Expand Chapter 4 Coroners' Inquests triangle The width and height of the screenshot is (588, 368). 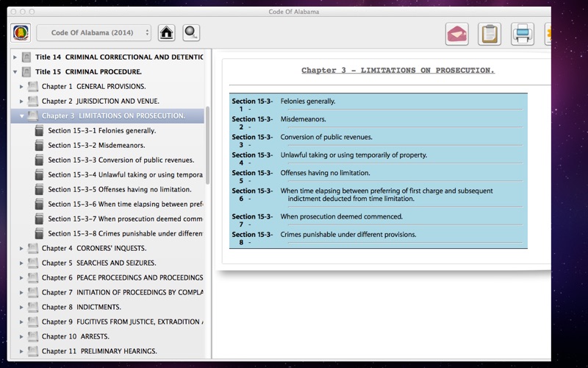click(x=21, y=248)
